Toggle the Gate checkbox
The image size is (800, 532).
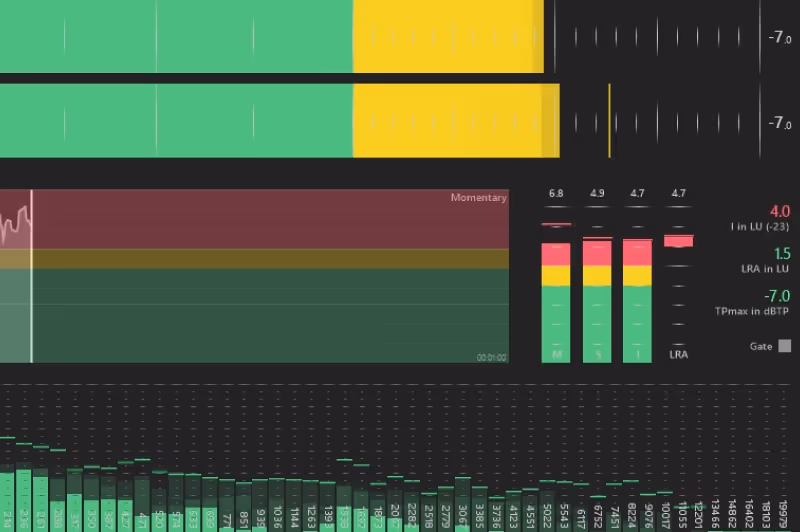point(784,346)
